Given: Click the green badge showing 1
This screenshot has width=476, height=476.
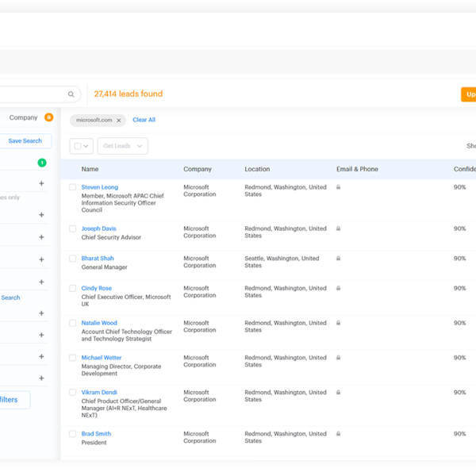Looking at the screenshot, I should click(x=42, y=163).
